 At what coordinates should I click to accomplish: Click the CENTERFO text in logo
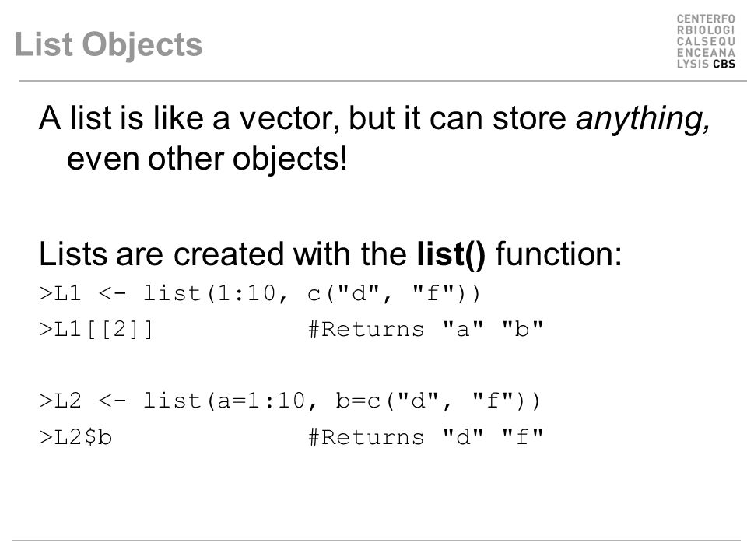click(706, 19)
